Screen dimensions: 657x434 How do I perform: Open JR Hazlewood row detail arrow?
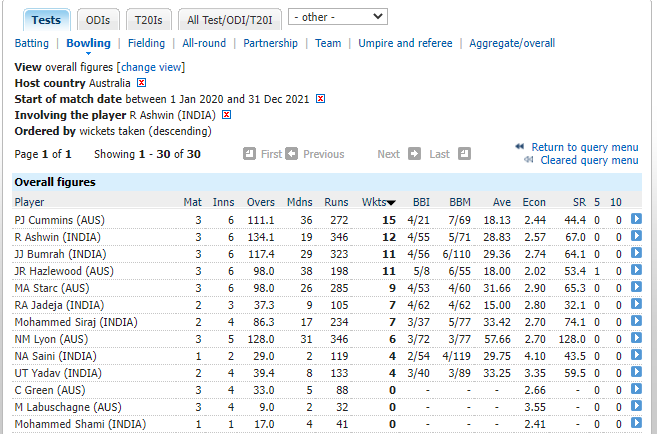[x=636, y=270]
